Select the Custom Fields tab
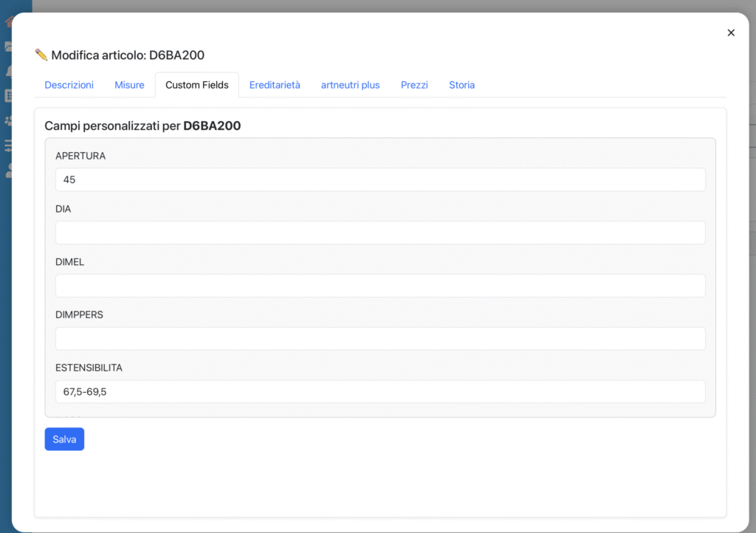 (196, 85)
